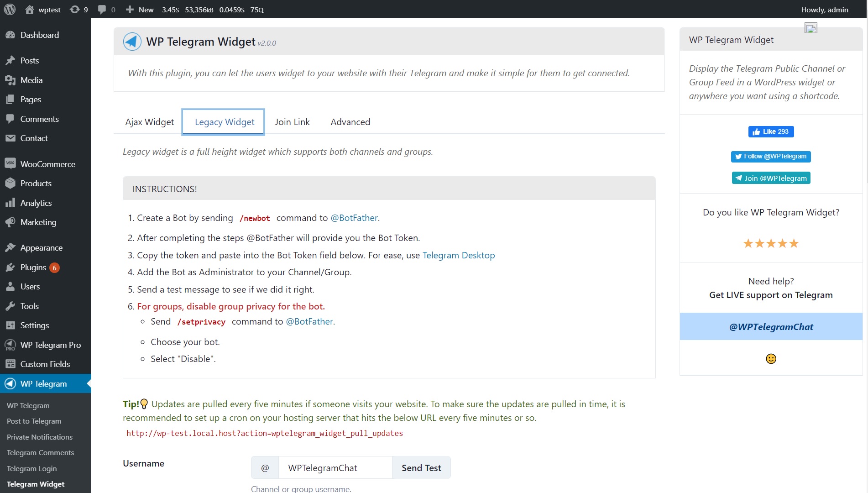This screenshot has width=868, height=493.
Task: Click the 0.0459s query time item
Action: coord(232,10)
